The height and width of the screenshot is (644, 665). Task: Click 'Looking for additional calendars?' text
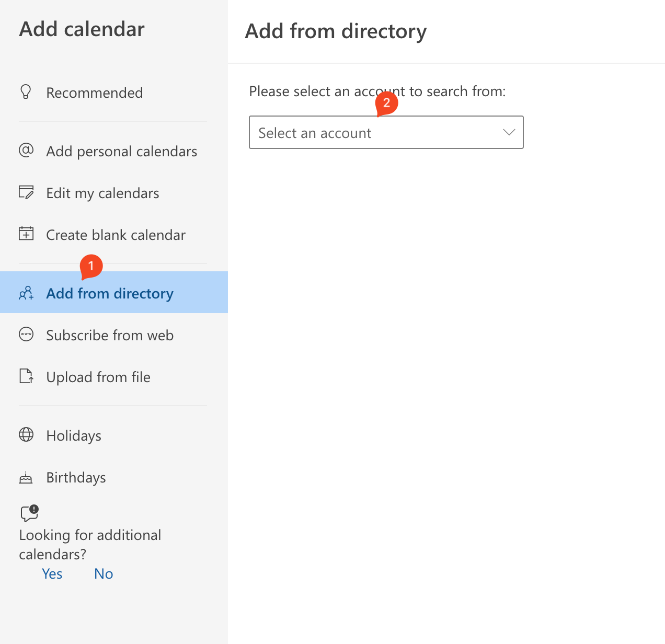90,544
